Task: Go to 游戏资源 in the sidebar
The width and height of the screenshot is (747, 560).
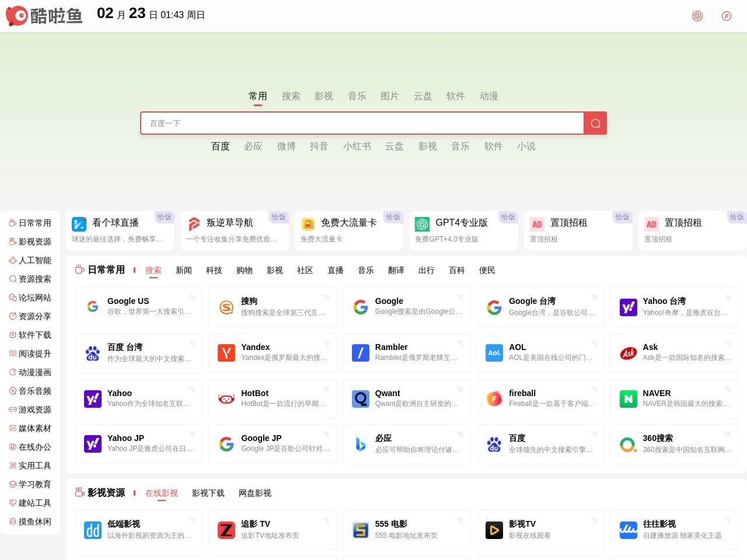Action: tap(30, 409)
